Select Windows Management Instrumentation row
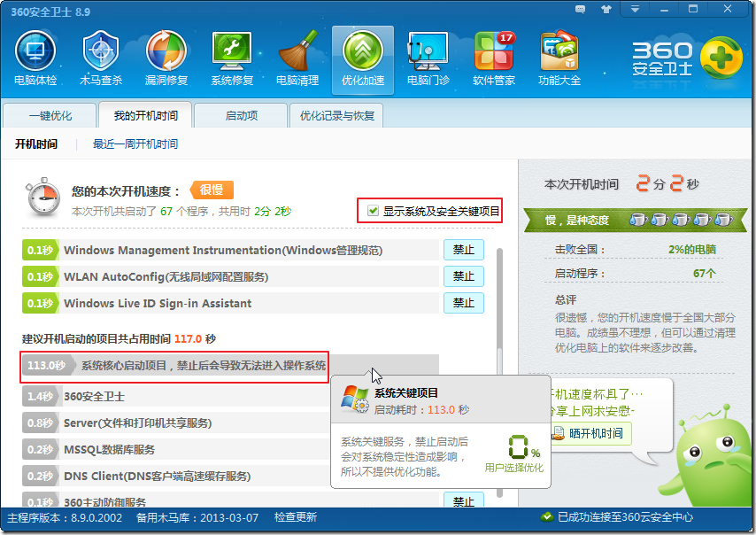 (x=230, y=250)
